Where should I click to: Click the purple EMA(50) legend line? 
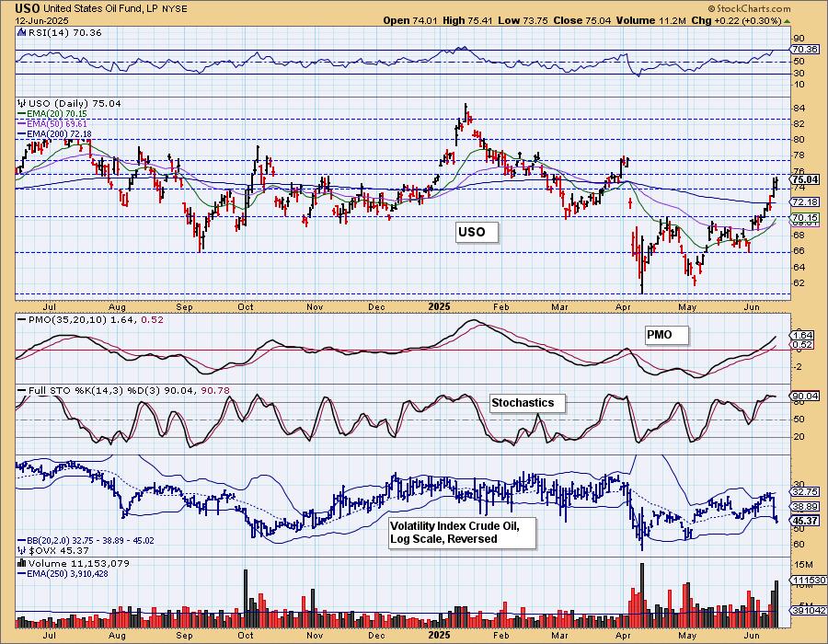[x=22, y=123]
